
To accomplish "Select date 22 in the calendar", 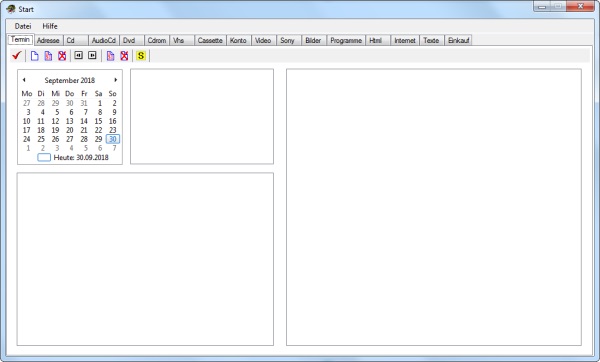I will coord(98,130).
